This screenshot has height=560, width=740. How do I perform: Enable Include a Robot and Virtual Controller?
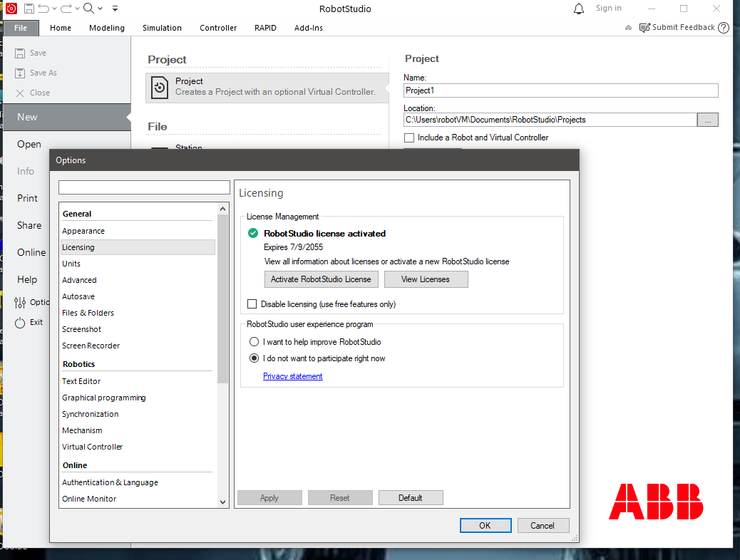(409, 138)
